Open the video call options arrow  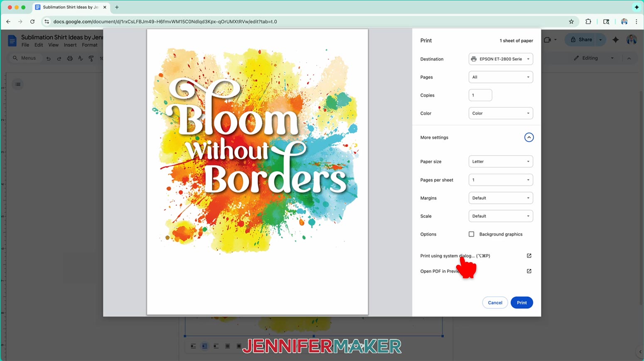[x=556, y=40]
